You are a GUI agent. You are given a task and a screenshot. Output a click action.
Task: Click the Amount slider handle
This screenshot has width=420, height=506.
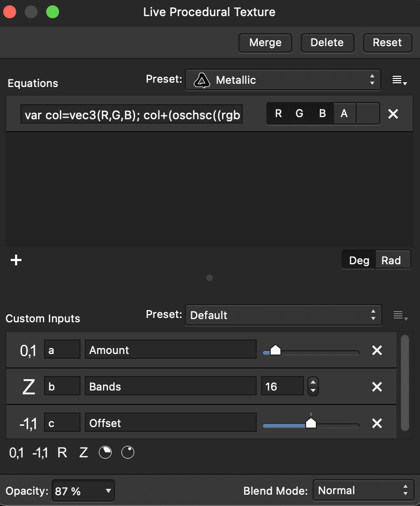[x=276, y=350]
